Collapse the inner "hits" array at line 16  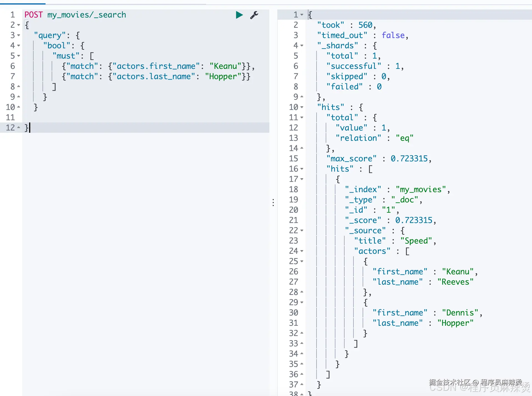coord(302,169)
